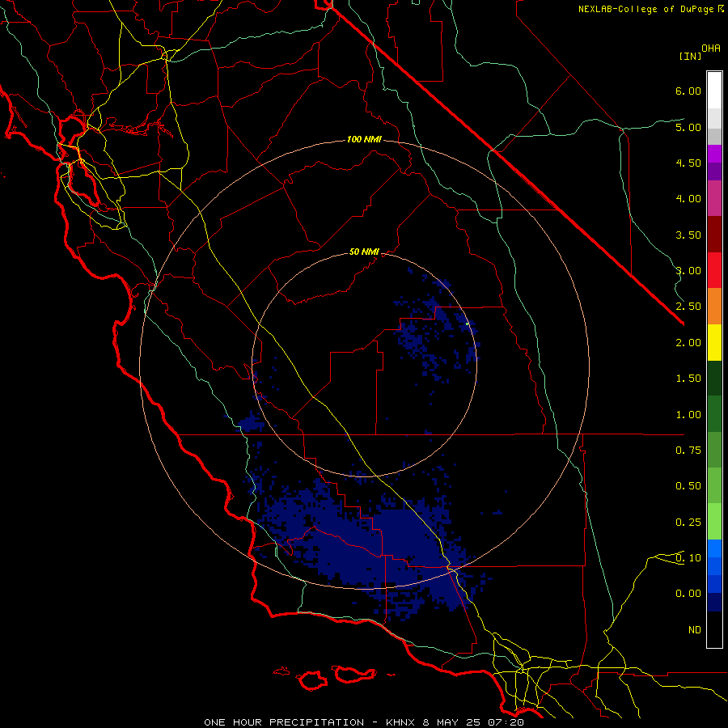
Task: Click the KHNX station identifier in footer
Action: pos(400,722)
